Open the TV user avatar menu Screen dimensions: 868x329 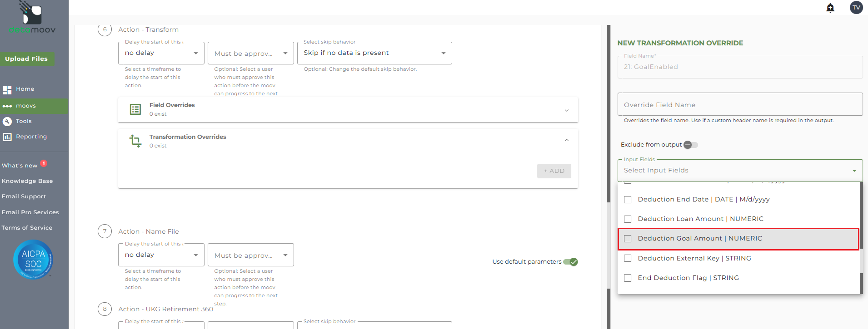(856, 7)
